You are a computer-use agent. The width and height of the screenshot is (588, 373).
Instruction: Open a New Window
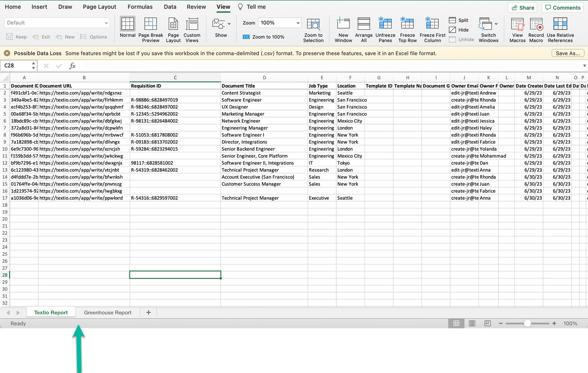click(343, 30)
